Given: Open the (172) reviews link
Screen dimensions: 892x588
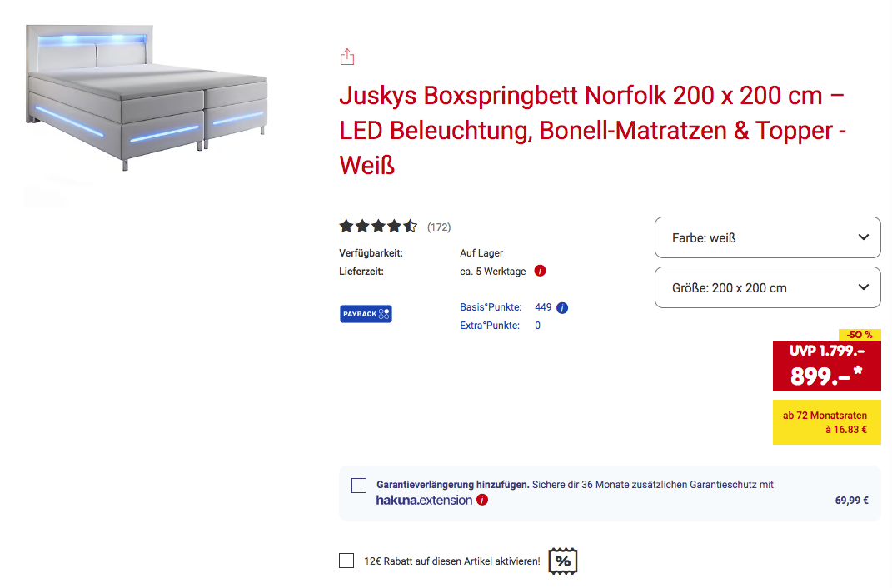Looking at the screenshot, I should click(x=439, y=227).
